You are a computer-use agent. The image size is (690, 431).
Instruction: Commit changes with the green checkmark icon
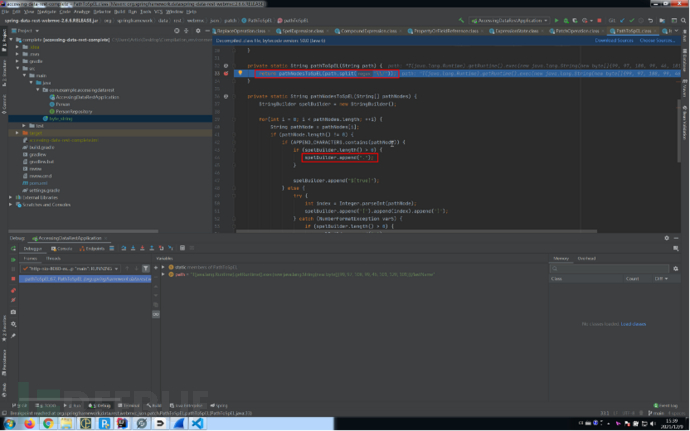point(632,20)
